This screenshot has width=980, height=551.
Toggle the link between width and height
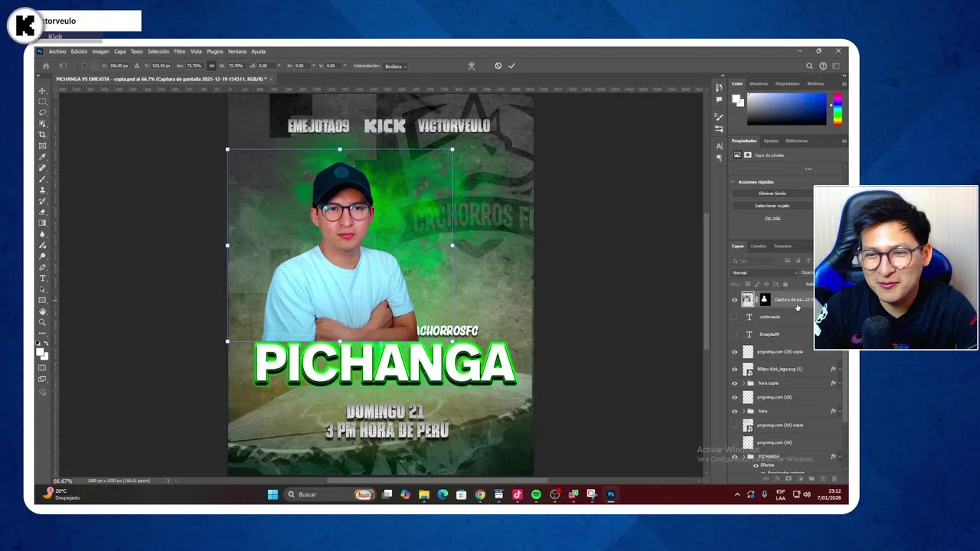[x=211, y=66]
